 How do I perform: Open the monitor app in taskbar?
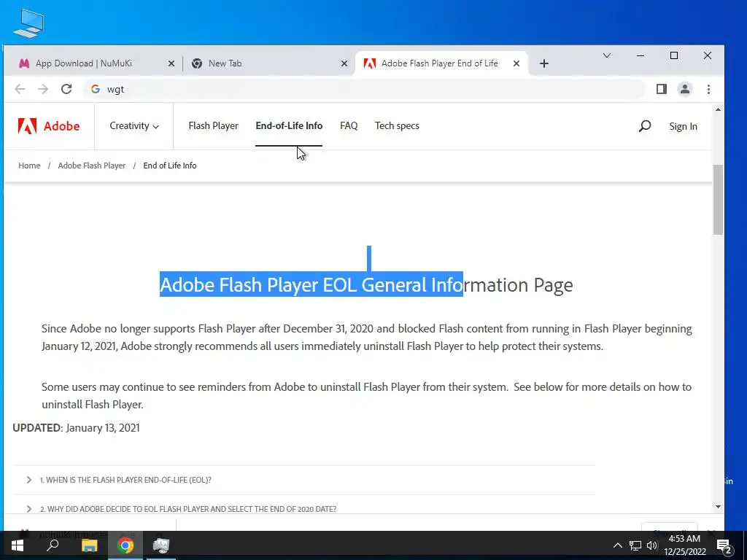(x=161, y=545)
